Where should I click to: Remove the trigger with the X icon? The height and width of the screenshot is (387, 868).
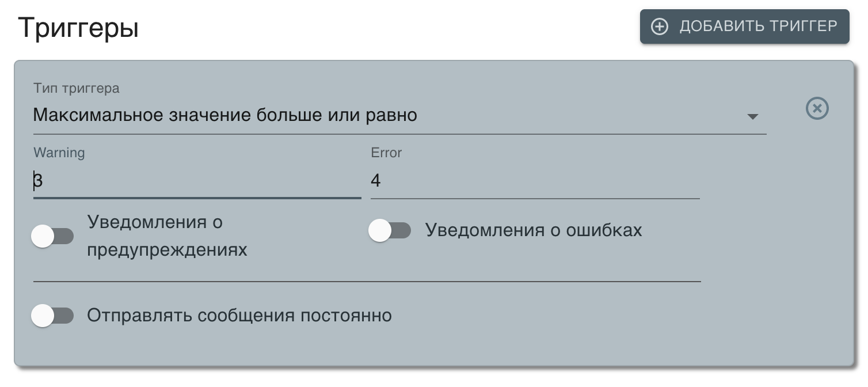[x=817, y=108]
